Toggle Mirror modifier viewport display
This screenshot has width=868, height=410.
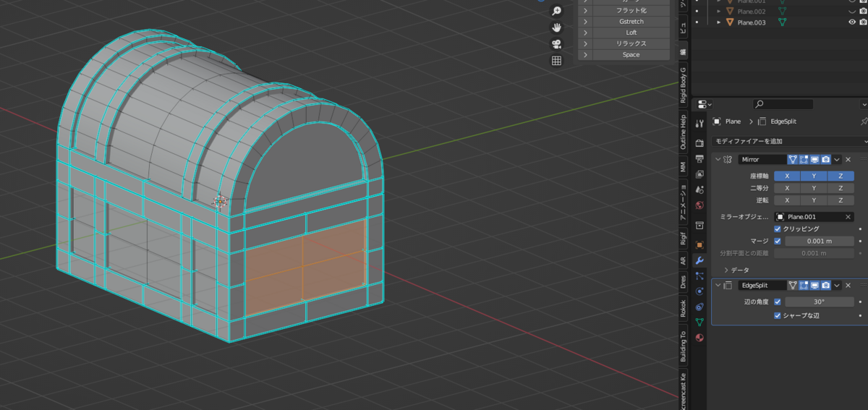(x=814, y=159)
